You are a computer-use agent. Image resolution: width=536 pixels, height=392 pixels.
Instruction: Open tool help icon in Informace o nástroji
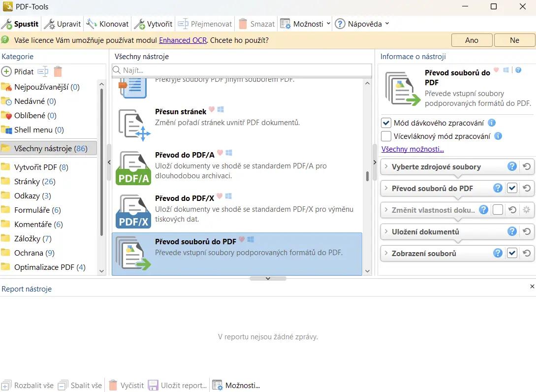(x=518, y=70)
